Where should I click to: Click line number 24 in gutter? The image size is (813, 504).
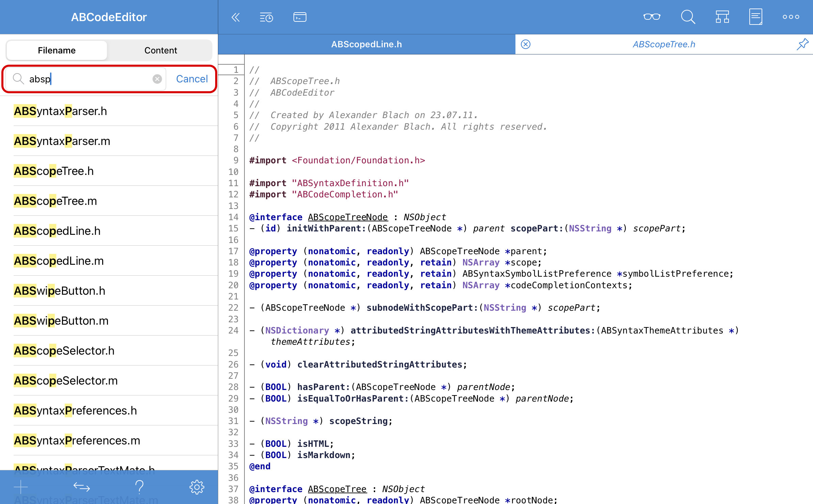click(x=233, y=330)
